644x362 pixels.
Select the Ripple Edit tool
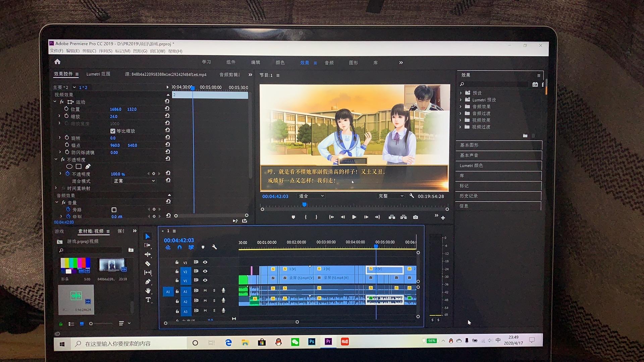(x=148, y=254)
